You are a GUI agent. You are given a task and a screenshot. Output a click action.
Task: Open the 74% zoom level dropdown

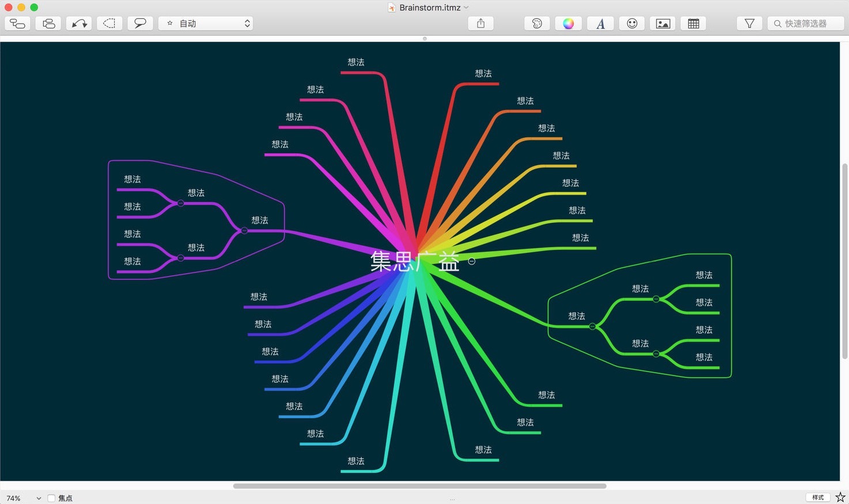click(23, 498)
